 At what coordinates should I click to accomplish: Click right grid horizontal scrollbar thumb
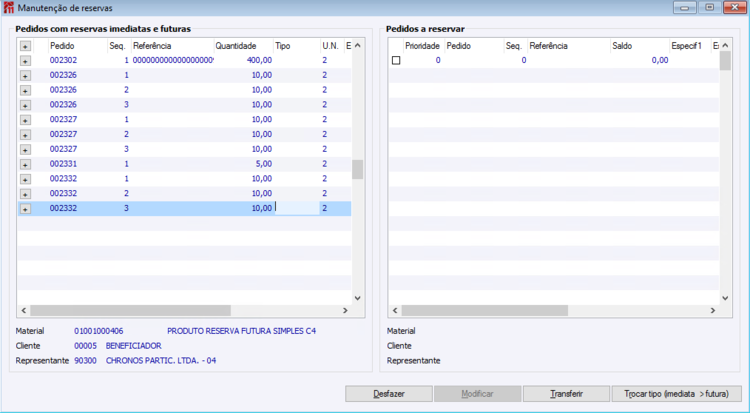485,311
